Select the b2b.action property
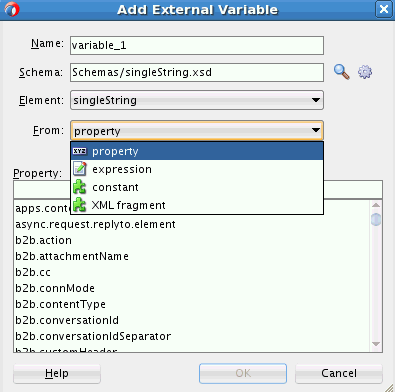 (43, 240)
